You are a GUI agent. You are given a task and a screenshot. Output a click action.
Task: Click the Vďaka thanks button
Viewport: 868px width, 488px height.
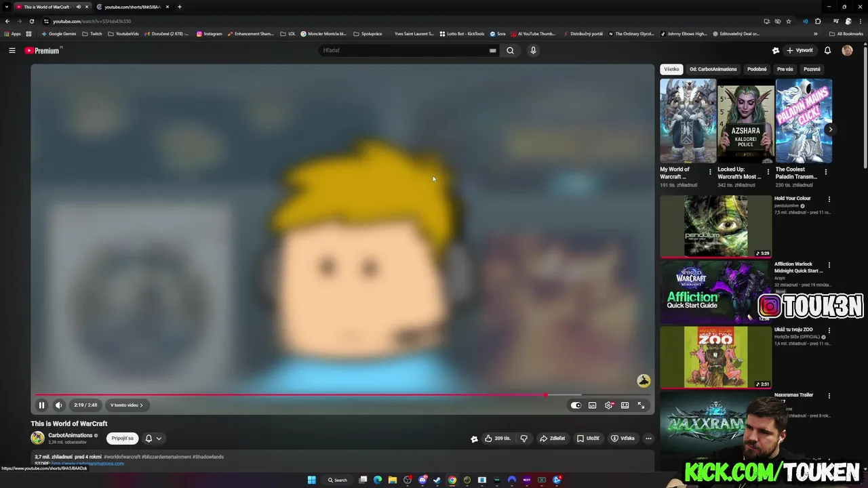pos(623,439)
